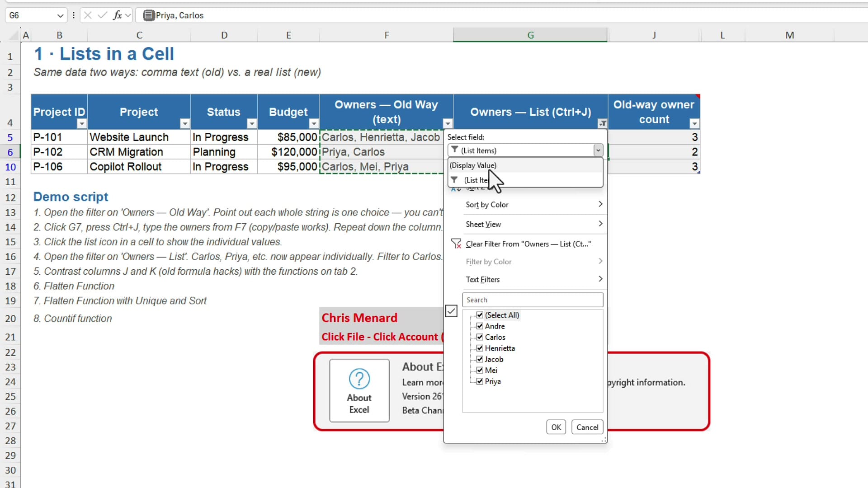Click the confirm entry checkmark icon
This screenshot has width=868, height=488.
pyautogui.click(x=103, y=15)
